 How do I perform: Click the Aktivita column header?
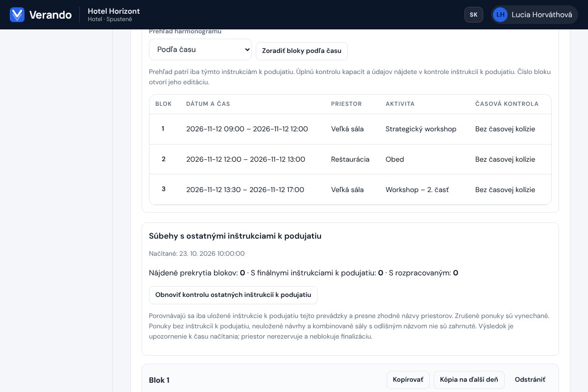pos(400,104)
